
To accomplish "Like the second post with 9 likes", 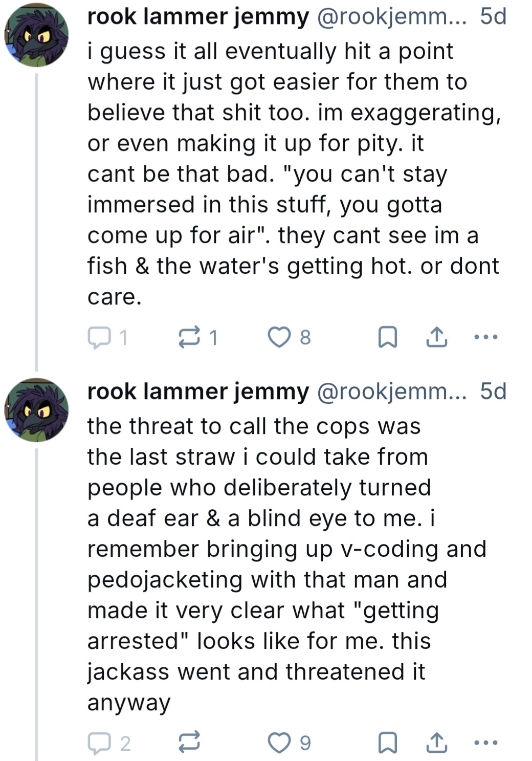I will tap(279, 743).
